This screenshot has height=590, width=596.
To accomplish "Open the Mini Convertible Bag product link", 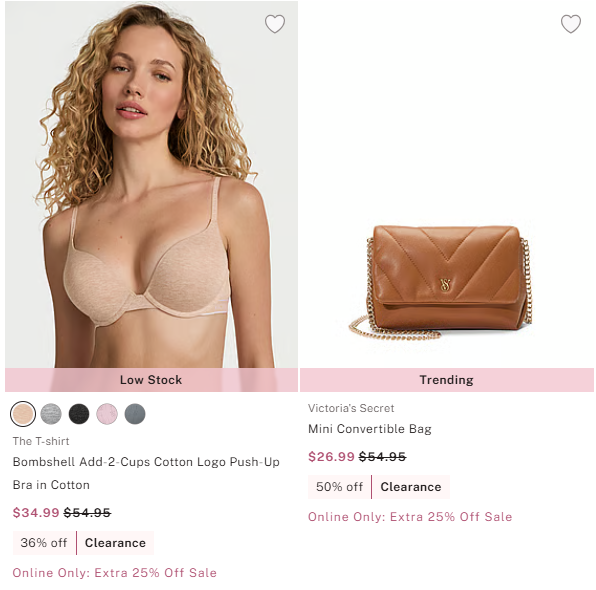I will [x=369, y=429].
